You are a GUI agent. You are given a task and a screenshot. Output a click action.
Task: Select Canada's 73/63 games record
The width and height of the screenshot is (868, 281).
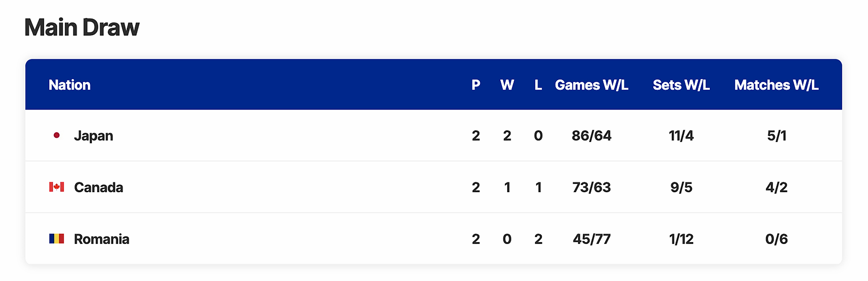tap(591, 187)
